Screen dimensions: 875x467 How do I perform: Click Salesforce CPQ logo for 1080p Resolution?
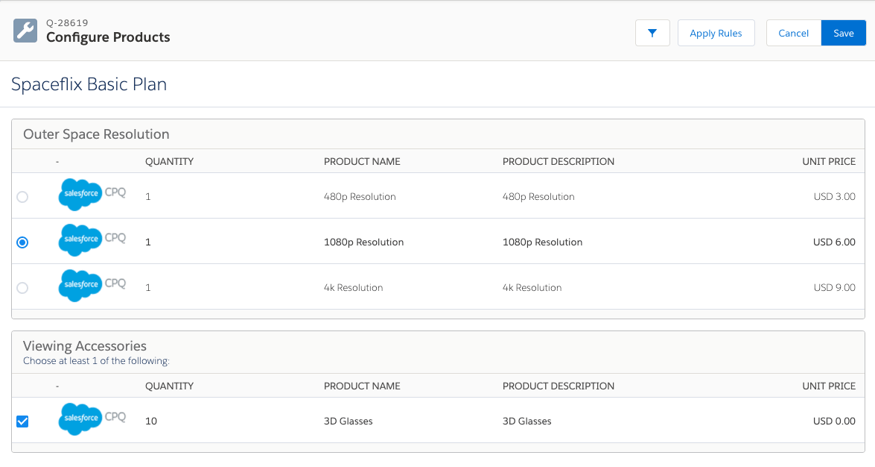[x=91, y=241]
